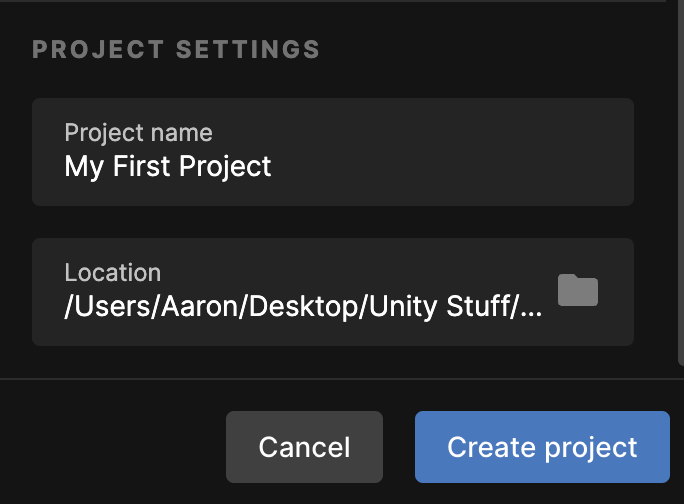
Task: Click the word 'SETTINGS' in the section header
Action: [248, 49]
